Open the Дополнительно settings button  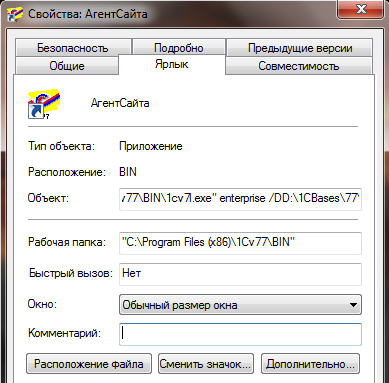pyautogui.click(x=310, y=364)
